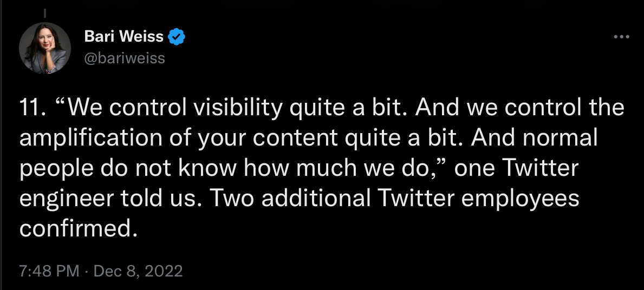Click the word "amplification" in the tweet

(x=85, y=139)
